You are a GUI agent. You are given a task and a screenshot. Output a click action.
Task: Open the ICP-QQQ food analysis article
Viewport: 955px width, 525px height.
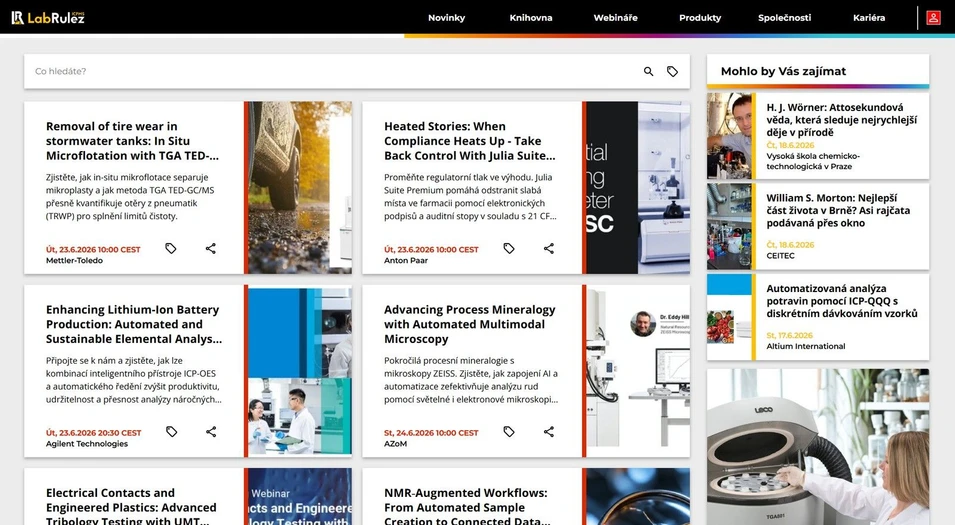pos(842,301)
